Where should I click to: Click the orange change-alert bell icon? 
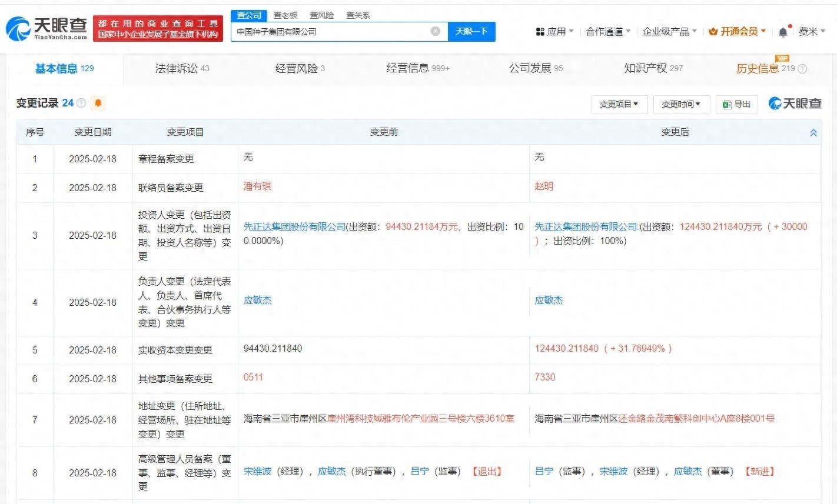tap(98, 103)
